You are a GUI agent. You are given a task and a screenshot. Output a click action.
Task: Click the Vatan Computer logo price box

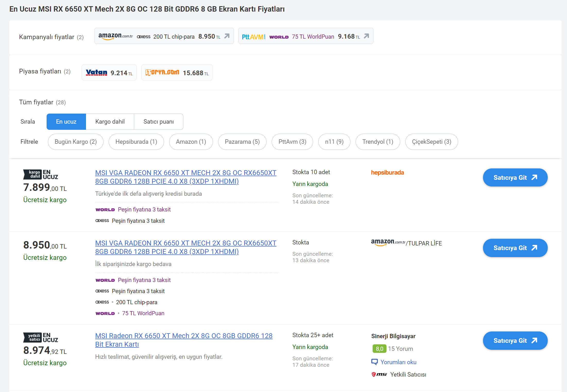pos(109,73)
